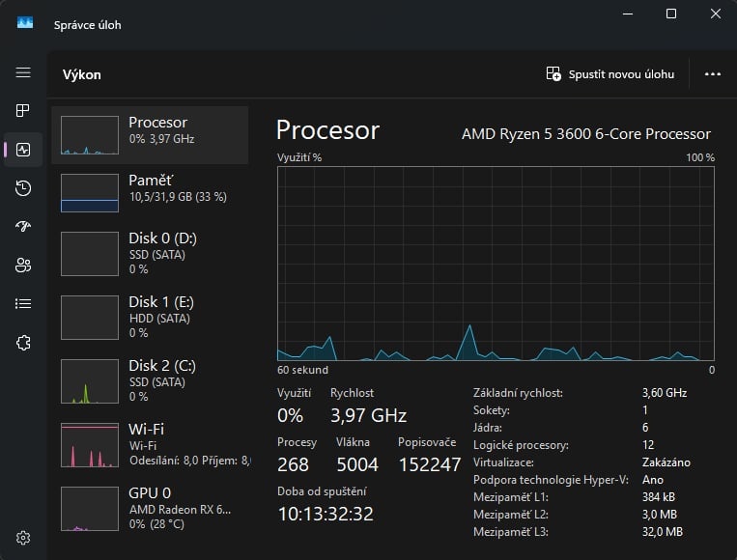Switch to Details list icon

[23, 304]
